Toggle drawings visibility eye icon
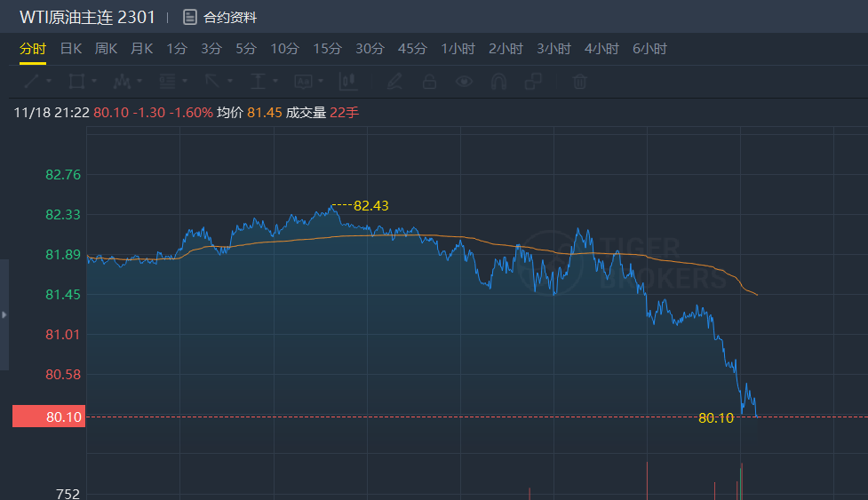This screenshot has height=500, width=868. [464, 82]
